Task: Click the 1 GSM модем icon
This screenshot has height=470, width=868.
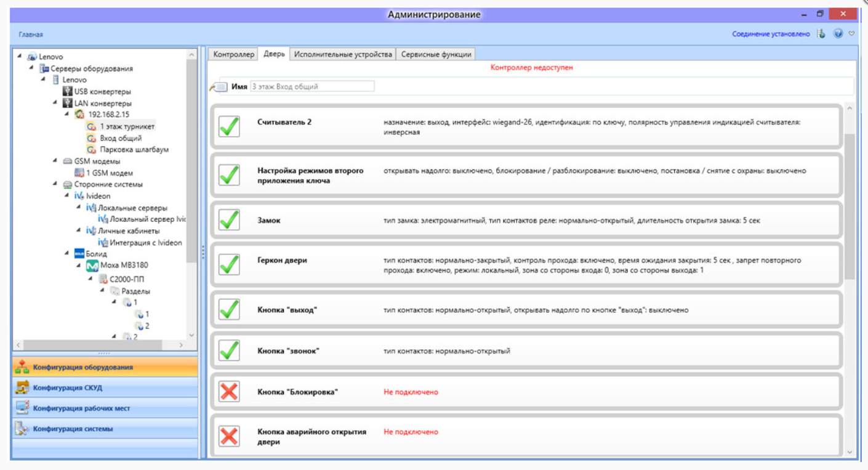Action: pyautogui.click(x=79, y=173)
